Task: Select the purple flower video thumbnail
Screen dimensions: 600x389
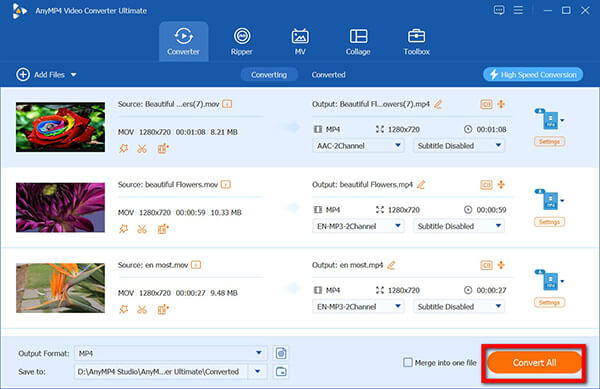Action: pos(60,207)
